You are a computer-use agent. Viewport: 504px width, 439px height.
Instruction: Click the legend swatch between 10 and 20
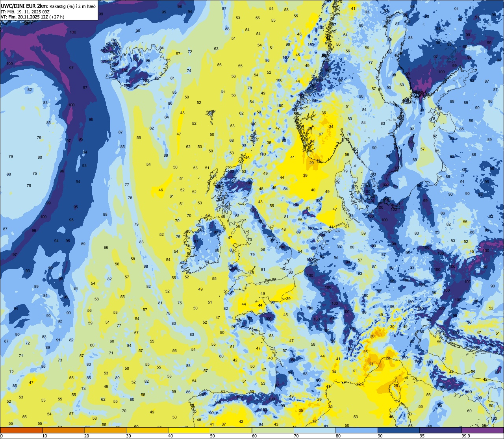[x=63, y=430]
